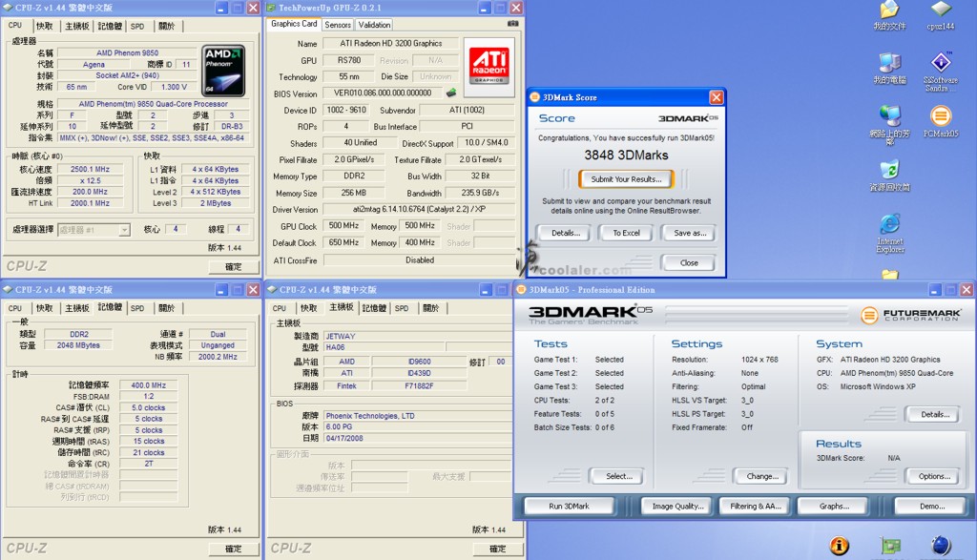Open 記憶體 tab in mainboard CPU-Z window
This screenshot has height=560, width=977.
point(374,308)
